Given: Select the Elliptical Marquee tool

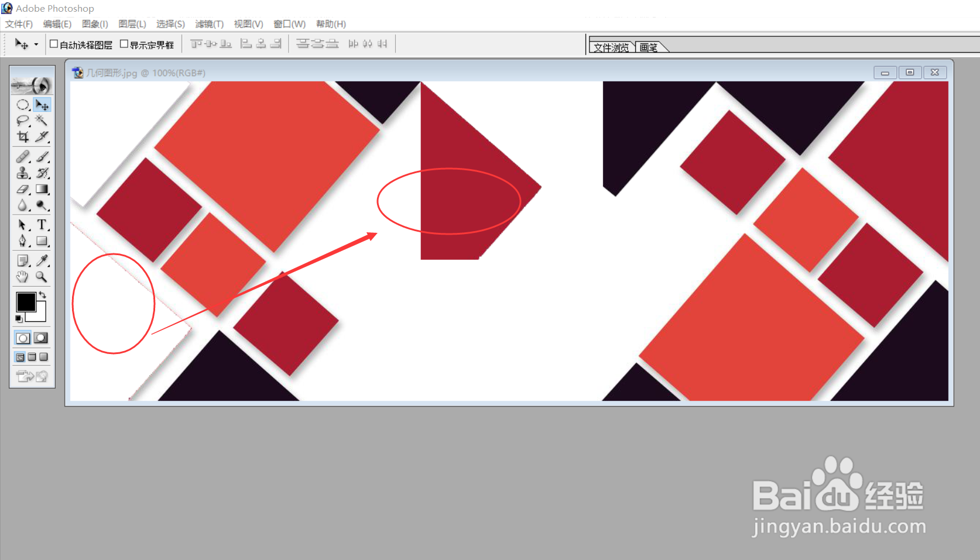Looking at the screenshot, I should pos(23,105).
